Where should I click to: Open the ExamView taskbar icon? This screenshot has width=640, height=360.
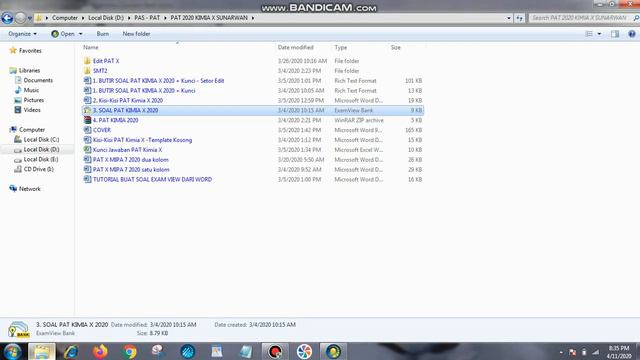[x=333, y=351]
